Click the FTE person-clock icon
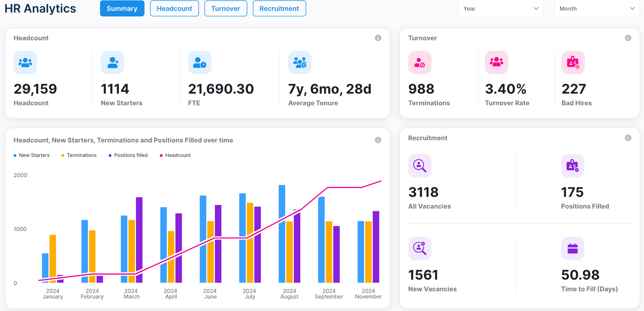 pos(200,62)
